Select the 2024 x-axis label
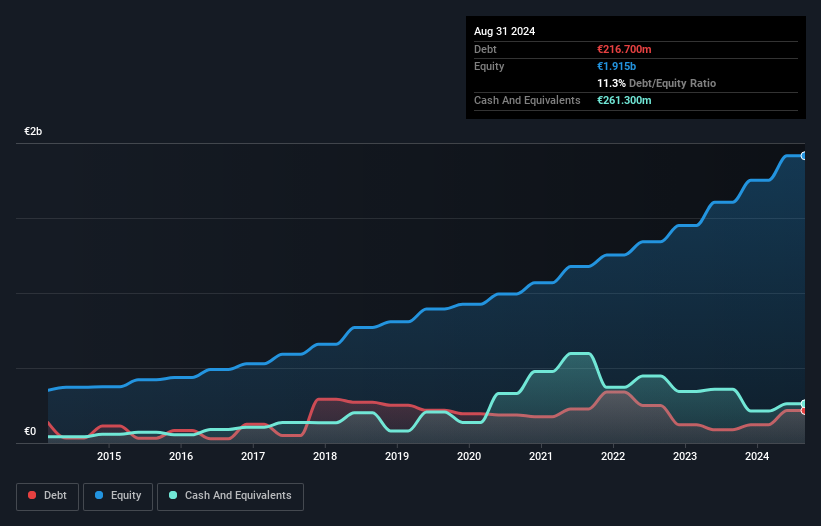The width and height of the screenshot is (821, 526). click(757, 457)
